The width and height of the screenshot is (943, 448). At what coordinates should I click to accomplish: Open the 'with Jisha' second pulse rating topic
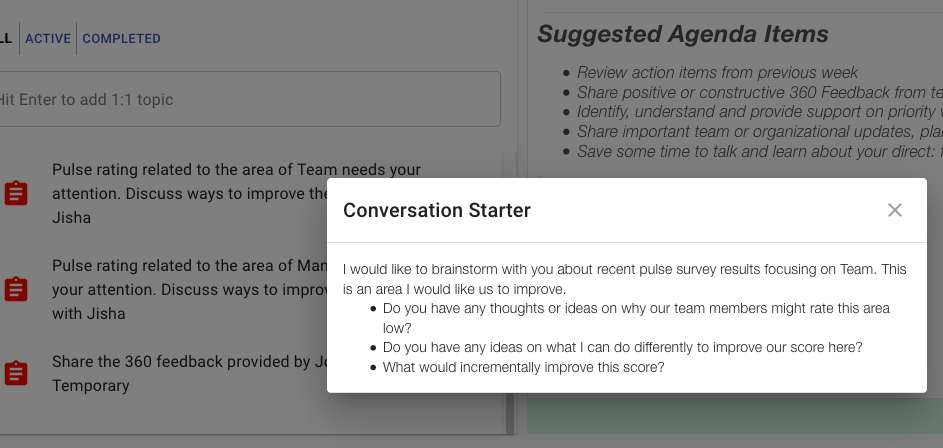point(189,289)
